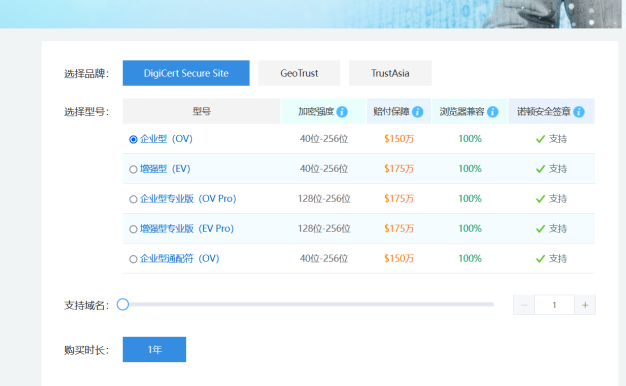Select the 增强型 (EV) radio button
626x386 pixels.
tap(133, 169)
